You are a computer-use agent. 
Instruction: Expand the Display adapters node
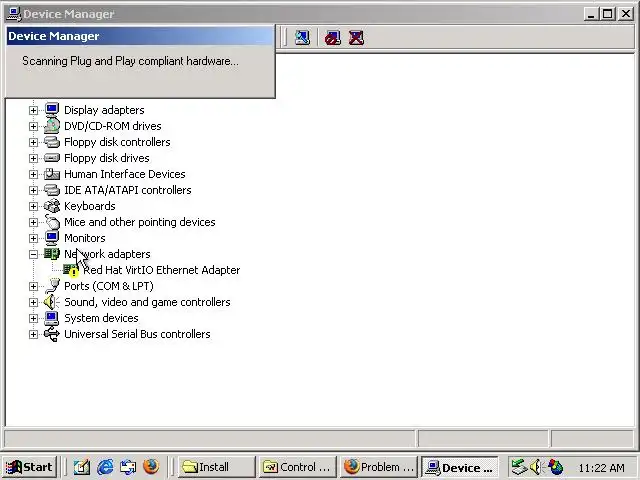(33, 110)
